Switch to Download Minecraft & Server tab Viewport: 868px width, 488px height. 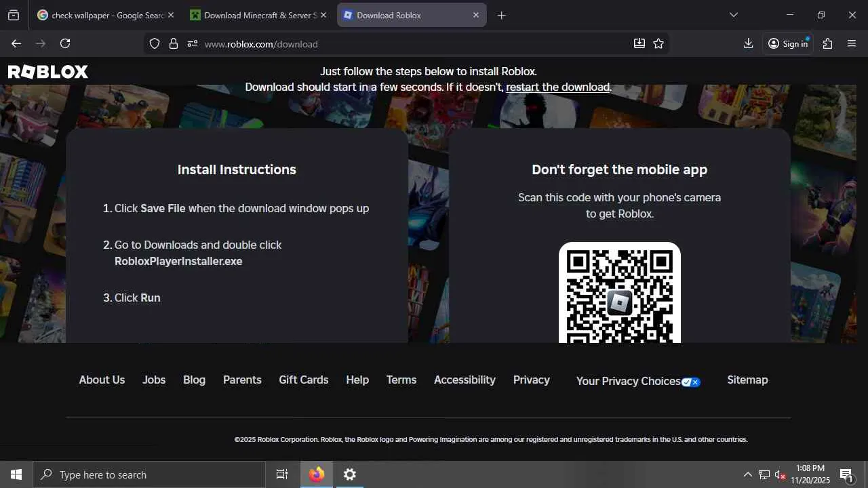(258, 15)
